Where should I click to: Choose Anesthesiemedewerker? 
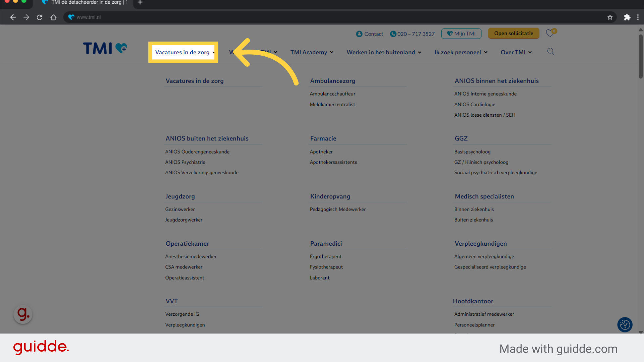191,257
